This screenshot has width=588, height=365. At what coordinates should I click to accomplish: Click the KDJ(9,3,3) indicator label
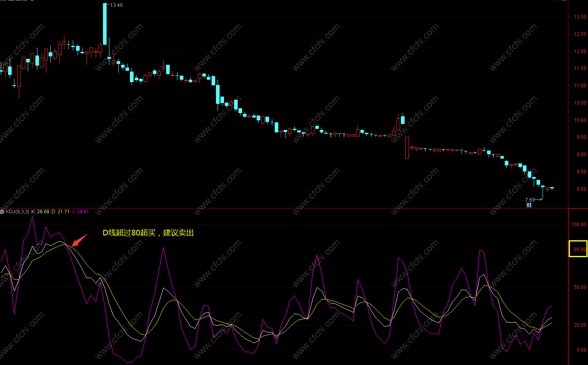tap(18, 212)
